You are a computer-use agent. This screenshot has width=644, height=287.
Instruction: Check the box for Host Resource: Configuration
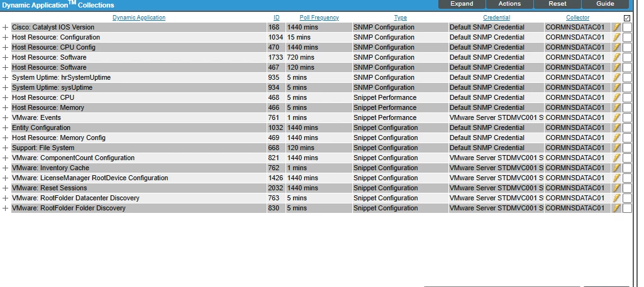pyautogui.click(x=627, y=37)
